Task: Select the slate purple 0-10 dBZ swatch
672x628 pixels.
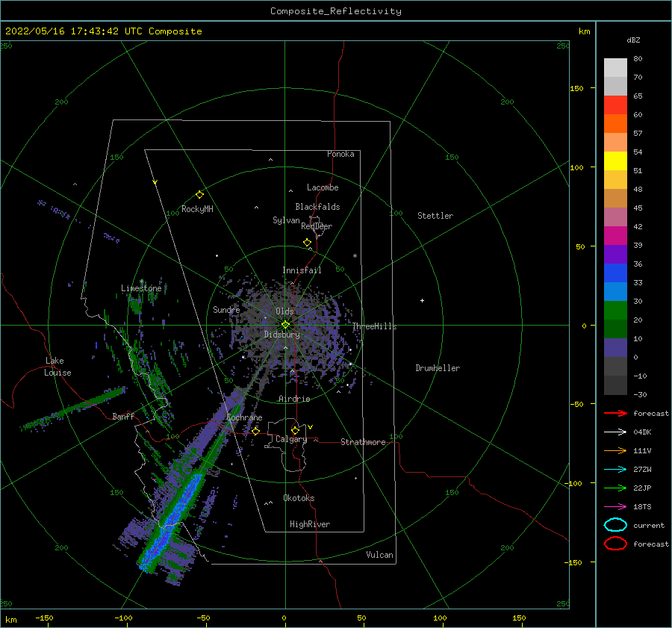Action: coord(615,348)
